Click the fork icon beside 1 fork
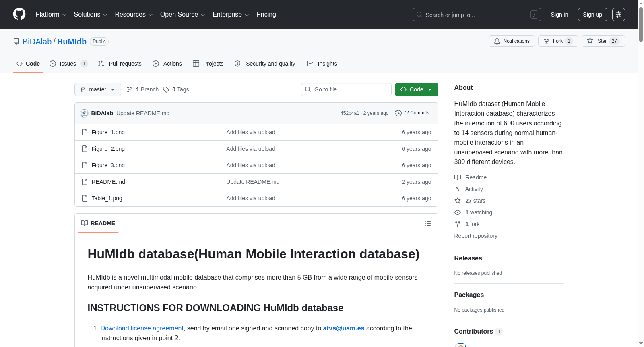Image resolution: width=644 pixels, height=347 pixels. coord(458,224)
